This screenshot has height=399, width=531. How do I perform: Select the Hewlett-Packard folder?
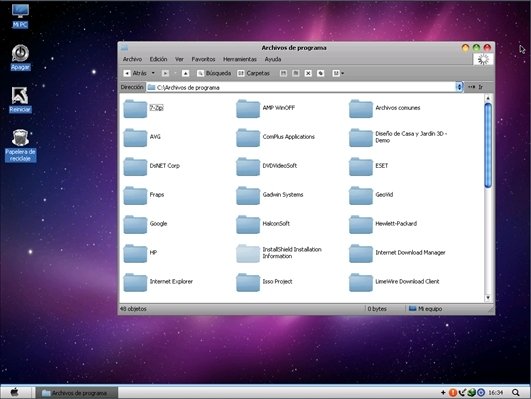point(383,224)
